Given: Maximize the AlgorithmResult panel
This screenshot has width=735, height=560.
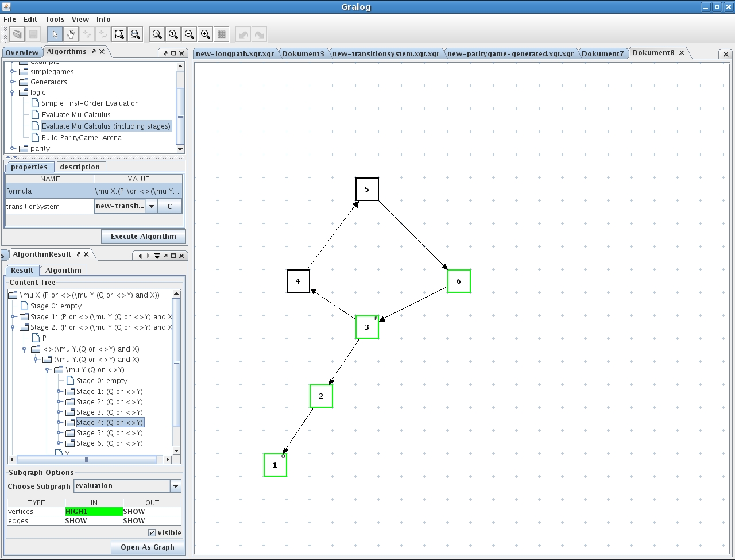Looking at the screenshot, I should (173, 256).
